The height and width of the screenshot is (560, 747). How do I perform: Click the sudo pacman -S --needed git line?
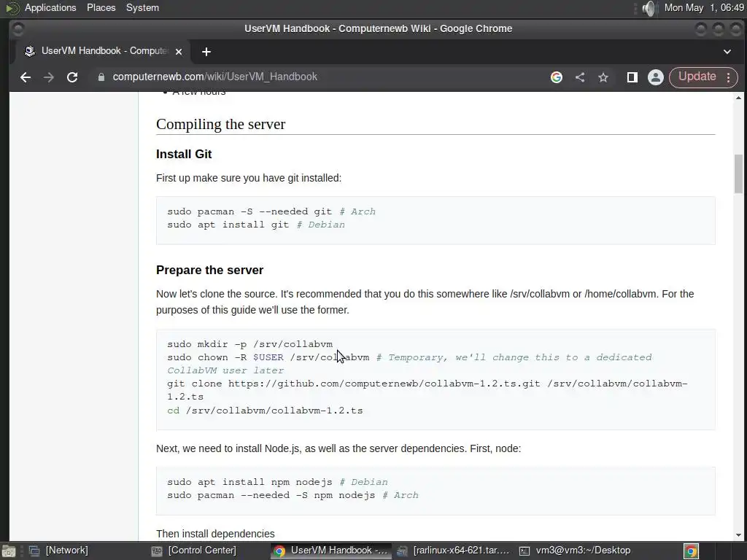(271, 211)
